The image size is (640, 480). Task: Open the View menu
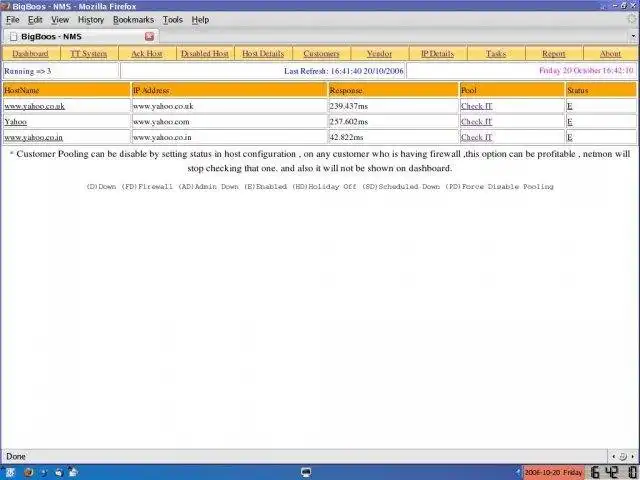[60, 20]
